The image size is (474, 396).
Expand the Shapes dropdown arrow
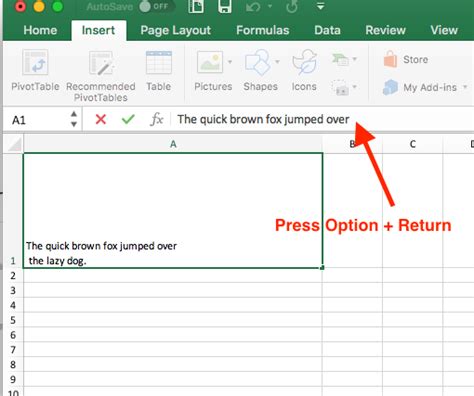pos(277,61)
